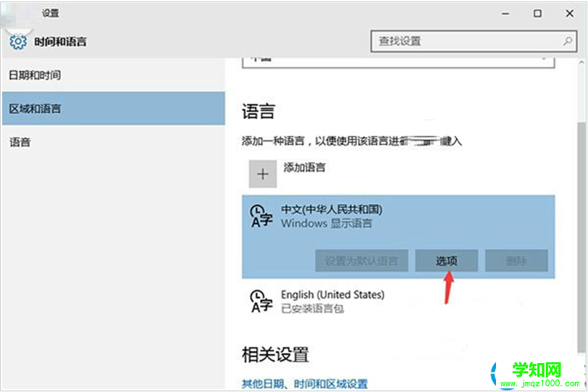Close the 设置 window
Screen dimensions: 588x392
569,14
